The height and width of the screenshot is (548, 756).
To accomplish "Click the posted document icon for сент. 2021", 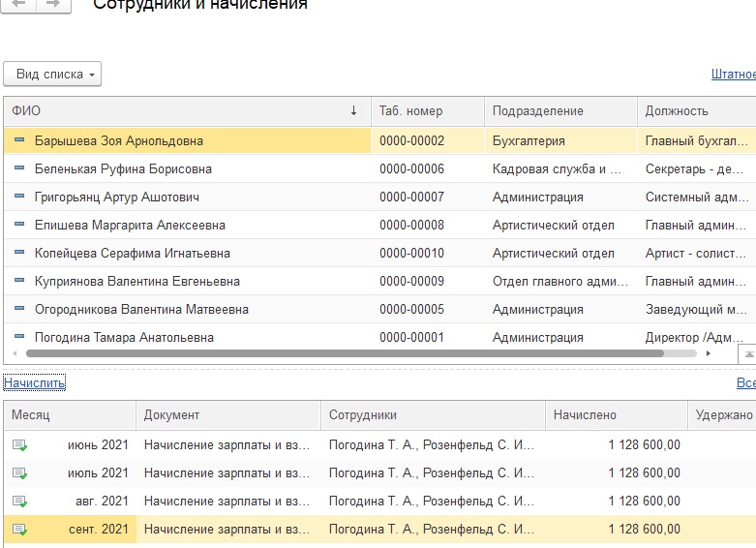I will [x=19, y=530].
